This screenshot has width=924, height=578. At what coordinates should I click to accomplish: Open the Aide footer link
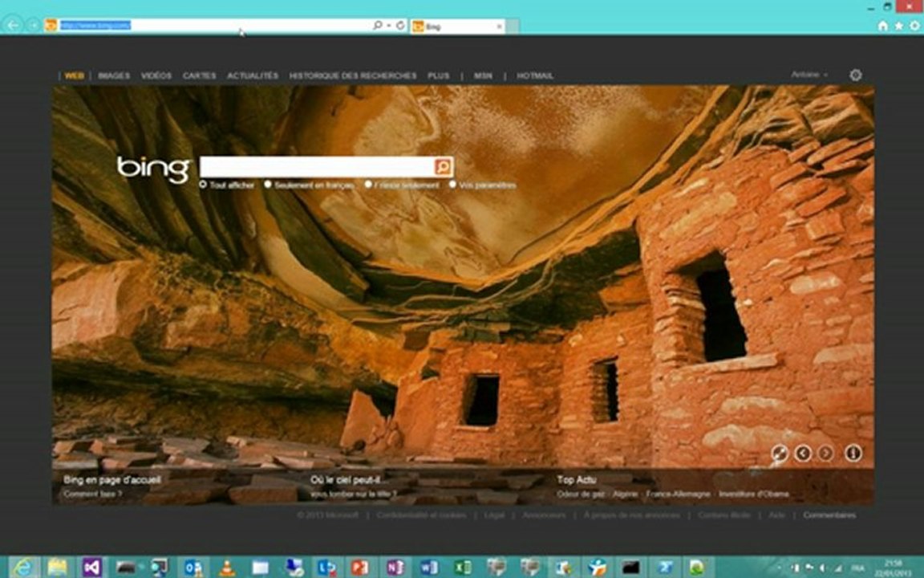pyautogui.click(x=776, y=515)
